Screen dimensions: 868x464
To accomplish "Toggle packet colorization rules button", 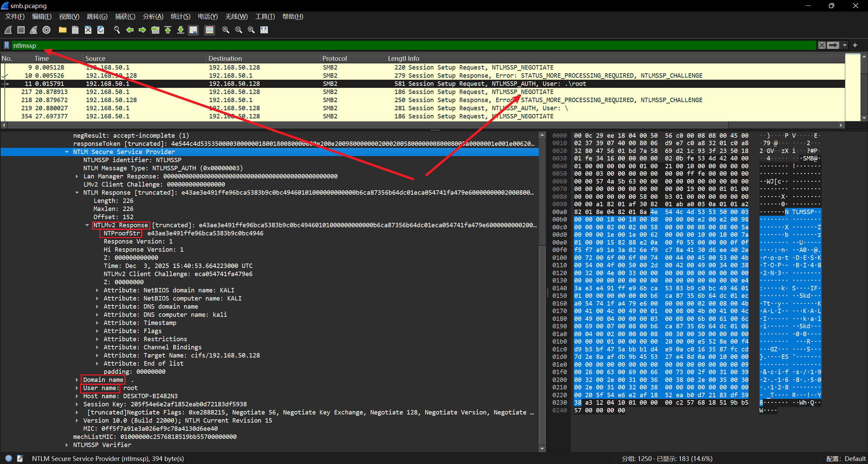I will pyautogui.click(x=210, y=30).
